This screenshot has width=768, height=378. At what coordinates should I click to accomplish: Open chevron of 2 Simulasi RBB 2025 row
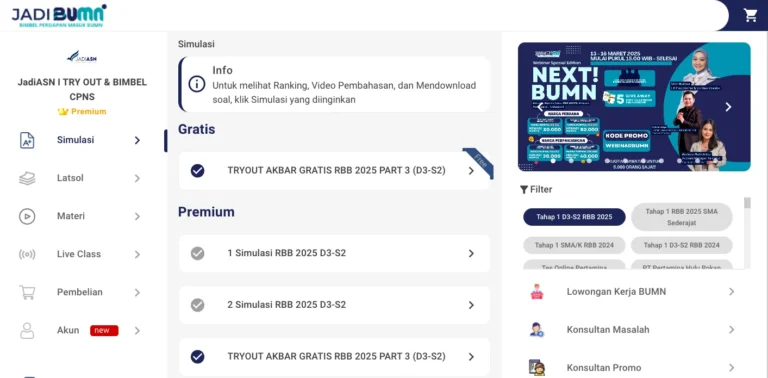(471, 305)
